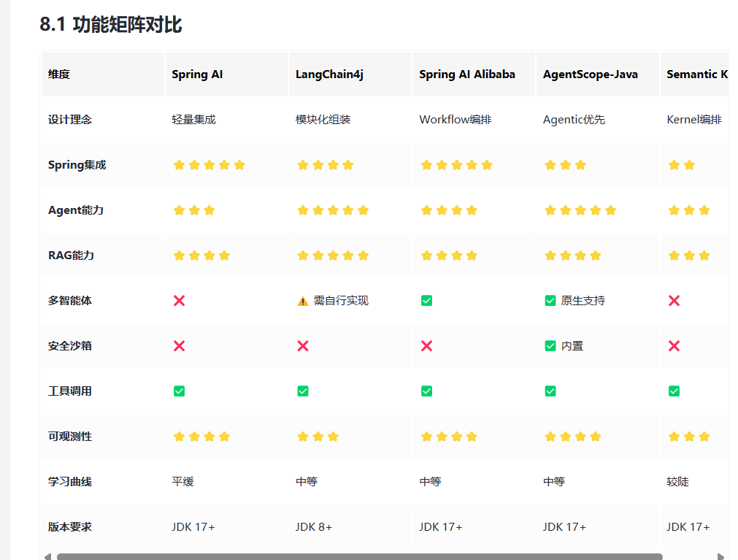Click JDK 17+ in the Spring AI column
Viewport: 738px width, 560px height.
click(193, 526)
